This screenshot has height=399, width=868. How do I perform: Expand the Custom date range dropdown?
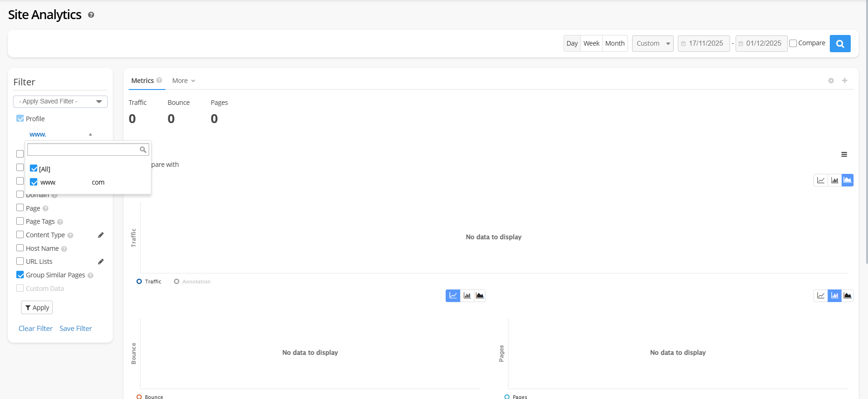point(652,44)
